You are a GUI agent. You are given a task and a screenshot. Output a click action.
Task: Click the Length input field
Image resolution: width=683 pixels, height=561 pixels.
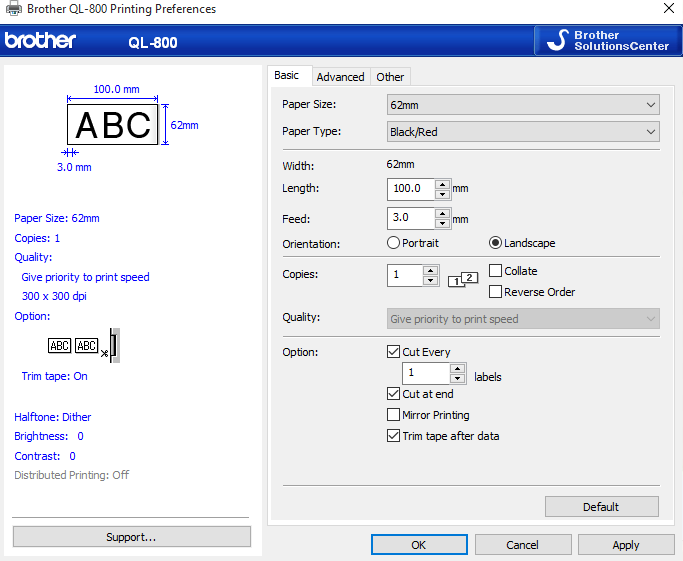pos(411,188)
